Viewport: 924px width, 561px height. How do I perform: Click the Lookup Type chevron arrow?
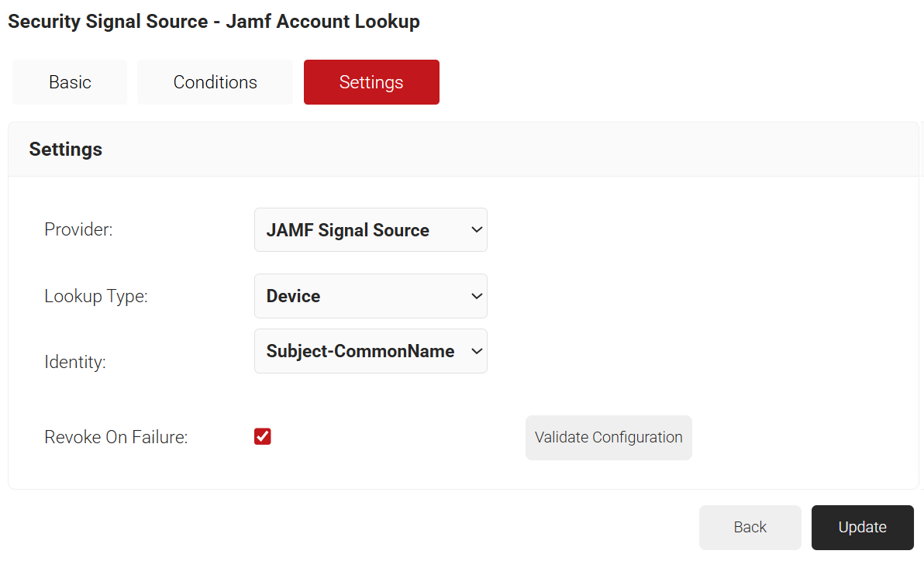pos(477,296)
